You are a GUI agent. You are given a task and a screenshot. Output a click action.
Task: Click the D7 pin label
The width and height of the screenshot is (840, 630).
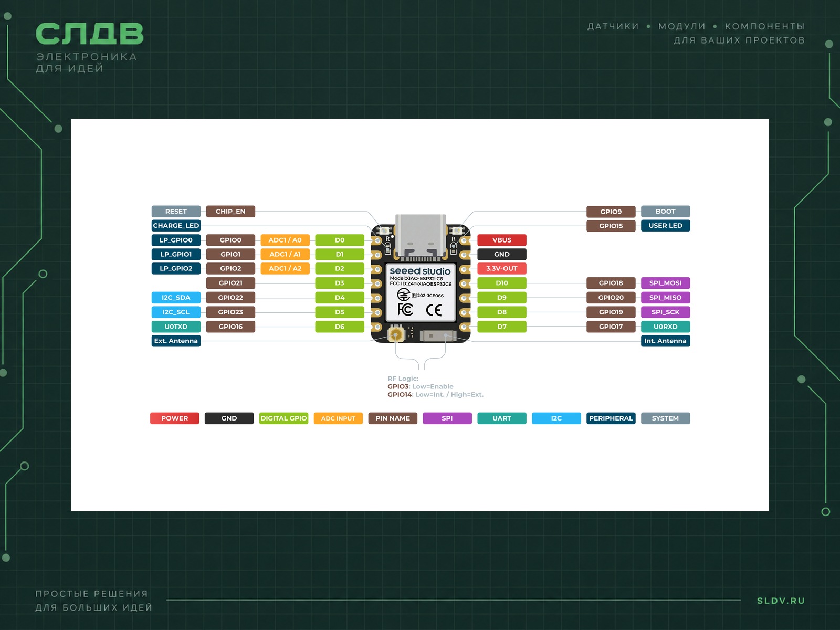[x=502, y=327]
